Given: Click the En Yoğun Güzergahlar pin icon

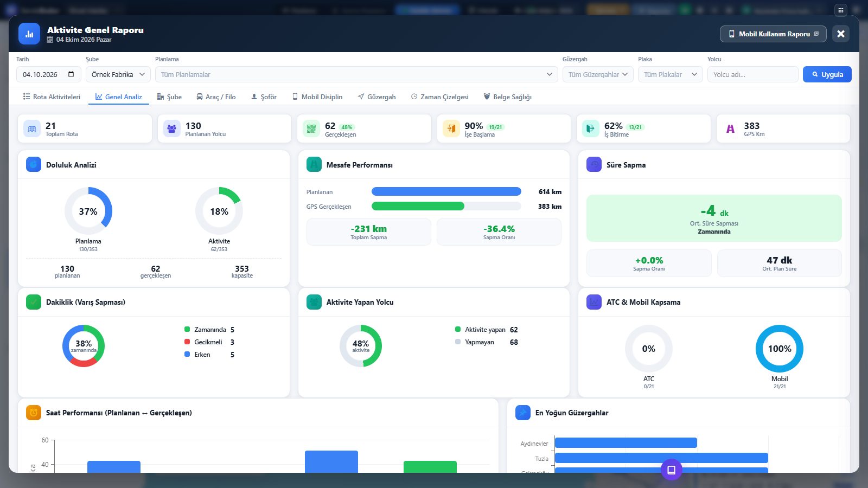Looking at the screenshot, I should click(523, 413).
